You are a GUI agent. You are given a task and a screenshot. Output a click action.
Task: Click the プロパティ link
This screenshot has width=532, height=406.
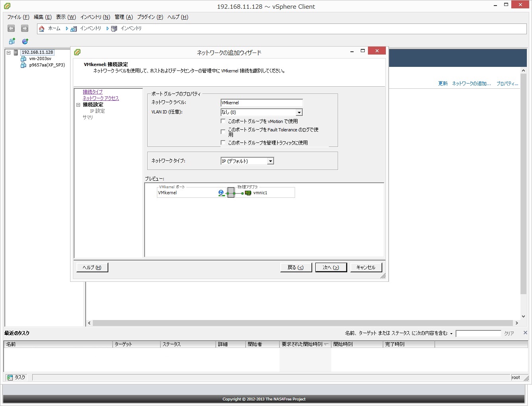click(x=507, y=84)
